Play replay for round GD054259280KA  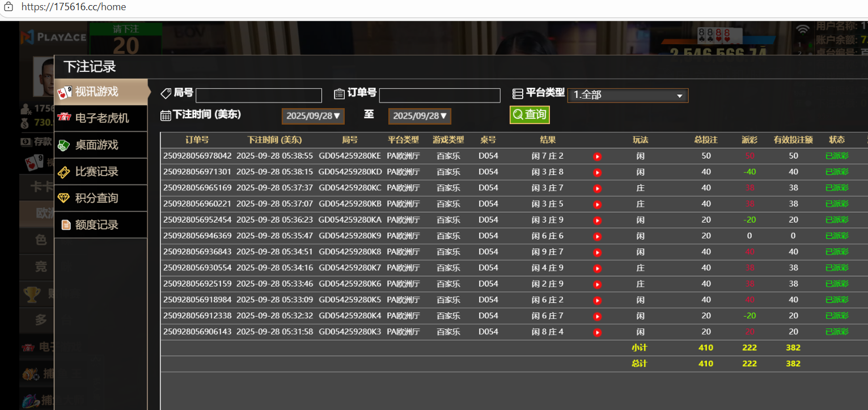597,220
